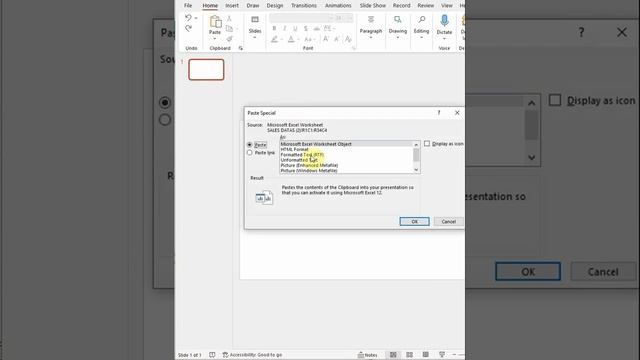Open the Font name combo box

pyautogui.click(x=301, y=18)
